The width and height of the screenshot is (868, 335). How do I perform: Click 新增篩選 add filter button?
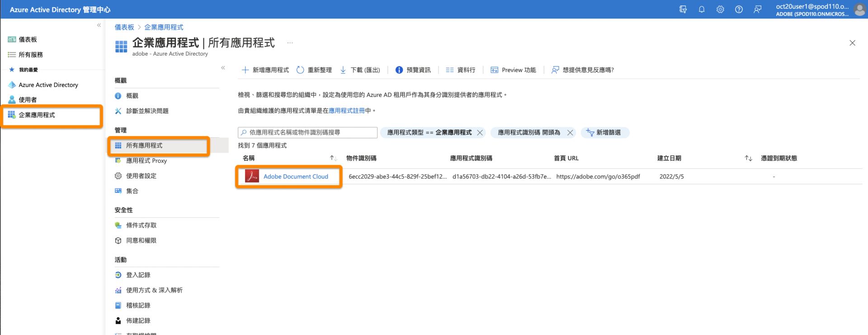[x=605, y=132]
